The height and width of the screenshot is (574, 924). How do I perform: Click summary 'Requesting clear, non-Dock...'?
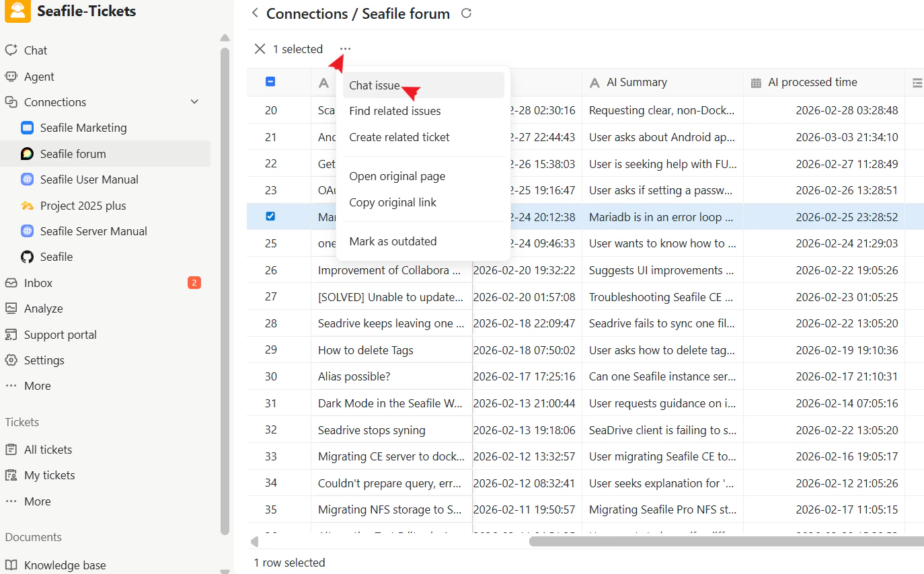[662, 110]
